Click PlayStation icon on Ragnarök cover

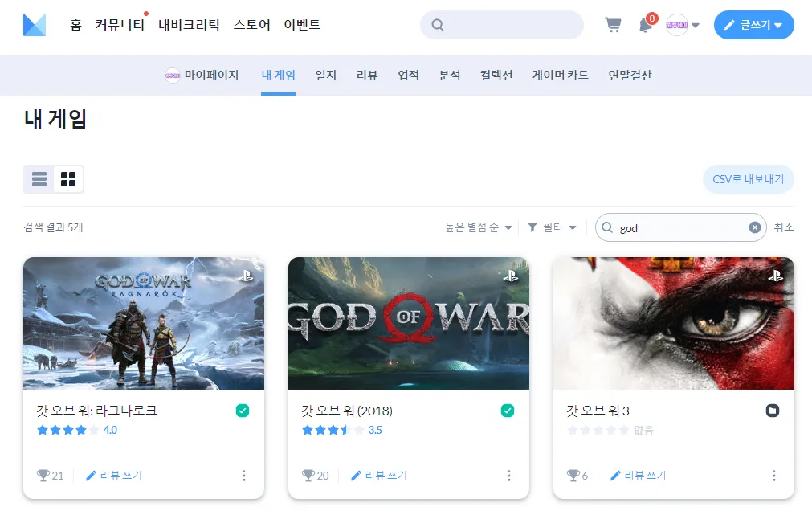click(x=246, y=276)
